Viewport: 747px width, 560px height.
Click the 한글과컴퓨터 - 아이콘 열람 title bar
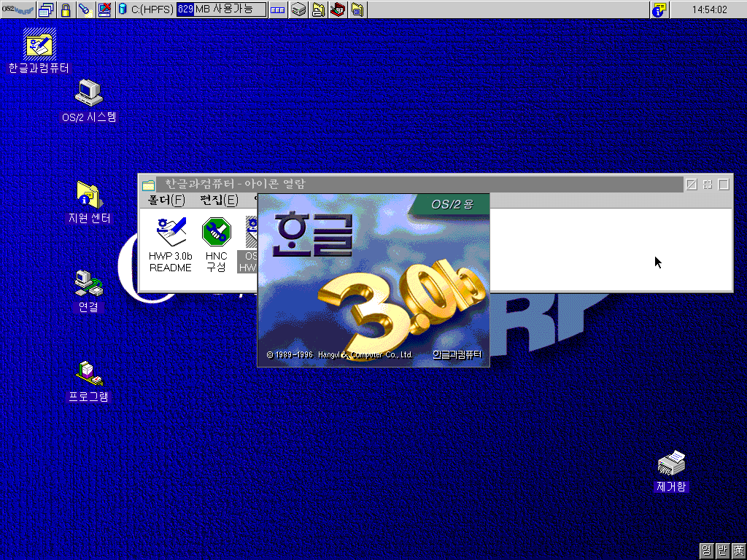(x=420, y=184)
